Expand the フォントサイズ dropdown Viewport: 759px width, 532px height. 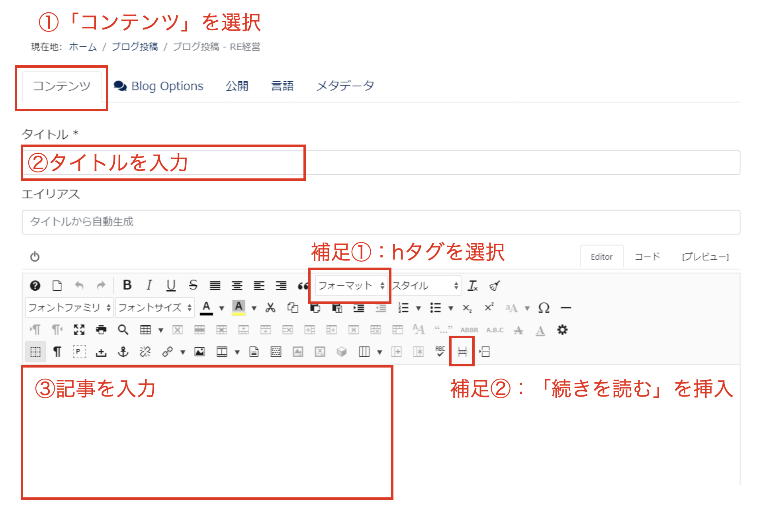155,308
